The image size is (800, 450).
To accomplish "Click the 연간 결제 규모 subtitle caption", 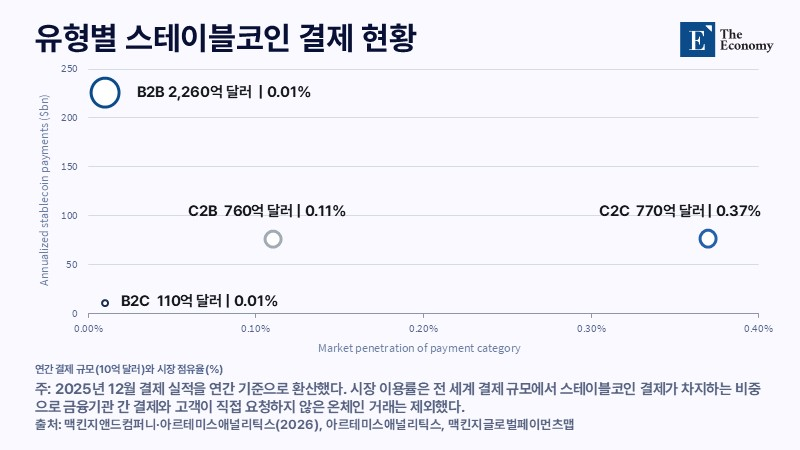I will click(129, 369).
